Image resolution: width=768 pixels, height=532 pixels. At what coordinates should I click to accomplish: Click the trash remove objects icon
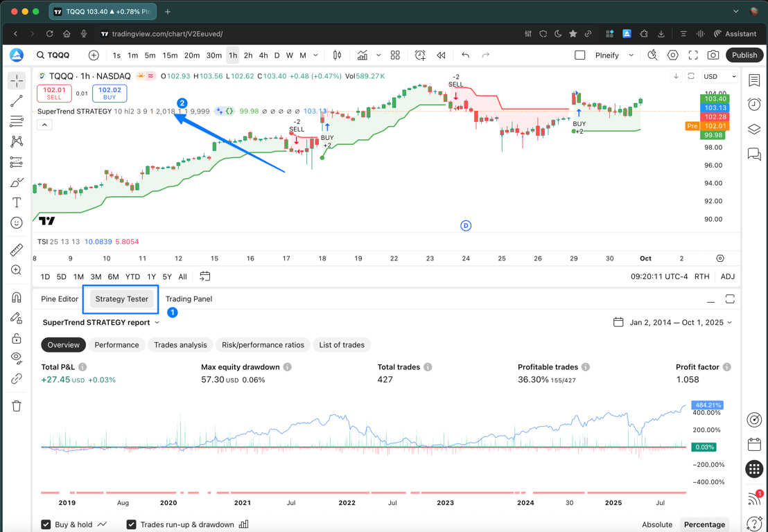[17, 406]
